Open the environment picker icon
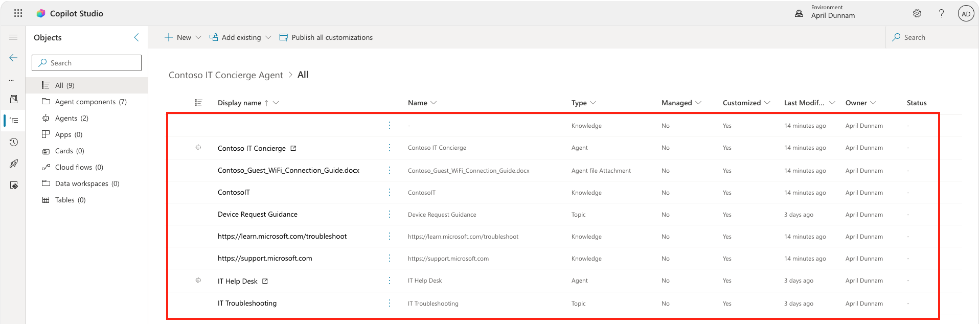The width and height of the screenshot is (980, 324). coord(799,14)
